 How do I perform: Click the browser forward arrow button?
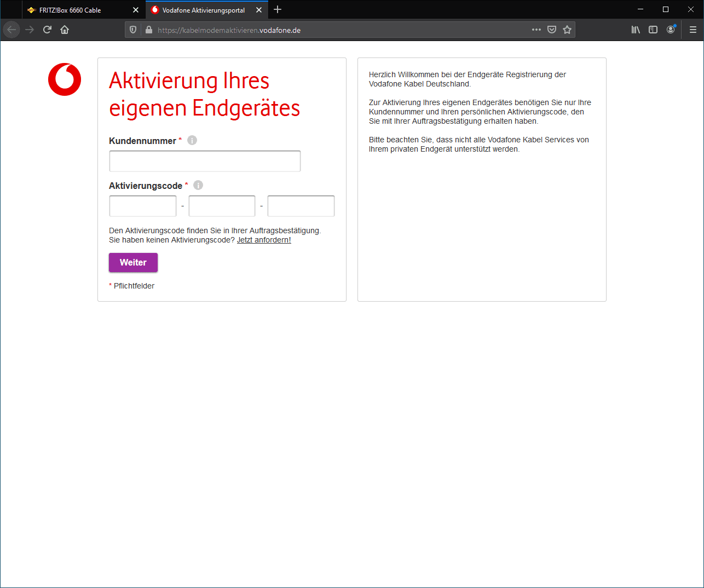coord(30,30)
